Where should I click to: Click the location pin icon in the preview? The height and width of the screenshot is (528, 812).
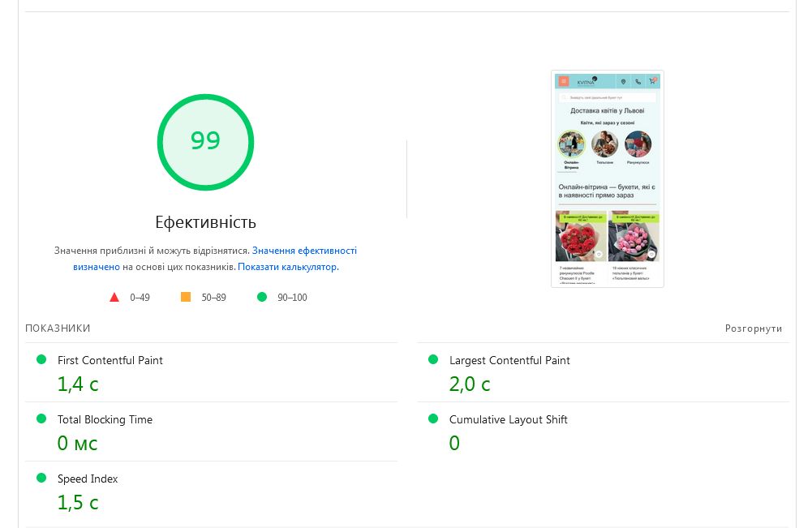(x=623, y=81)
